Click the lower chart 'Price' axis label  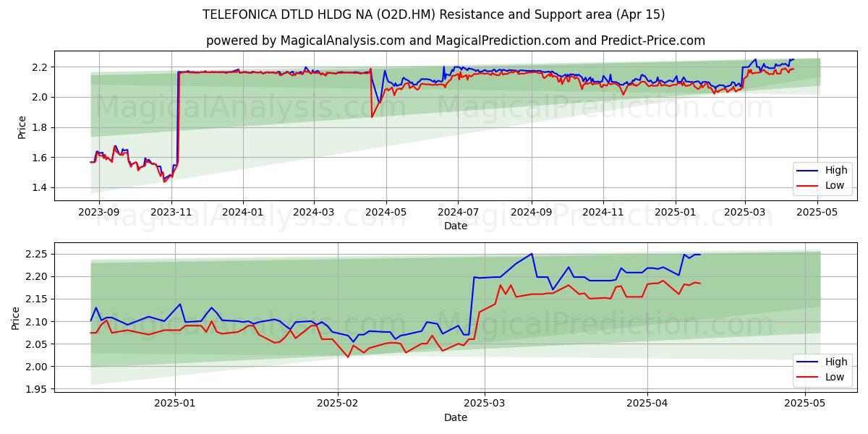pyautogui.click(x=16, y=318)
